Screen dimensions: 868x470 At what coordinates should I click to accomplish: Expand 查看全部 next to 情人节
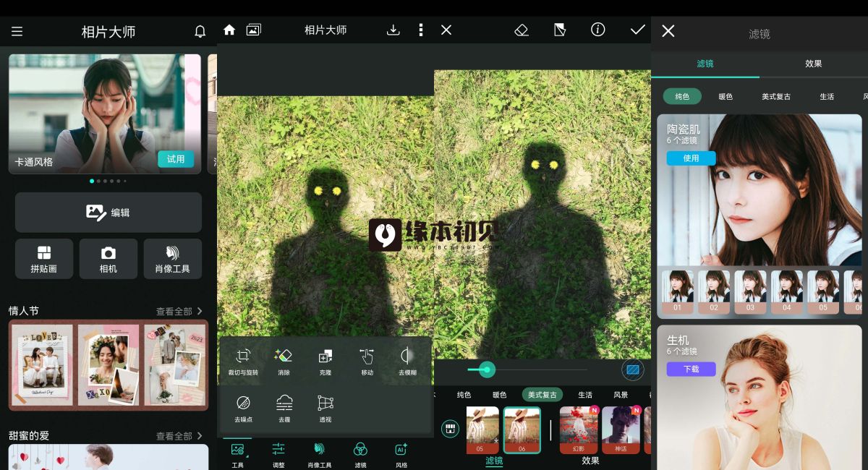click(179, 311)
